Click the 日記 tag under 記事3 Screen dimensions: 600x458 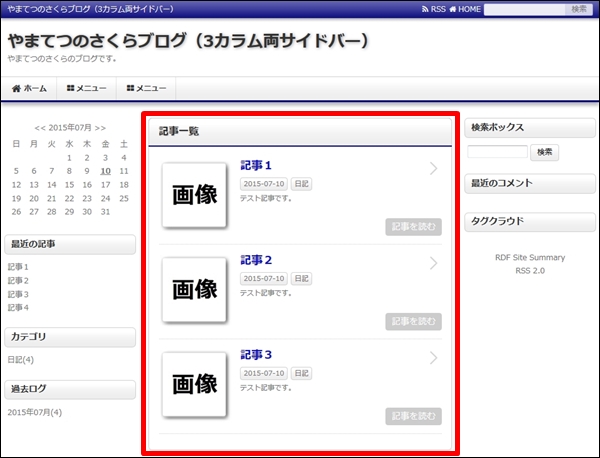[301, 373]
